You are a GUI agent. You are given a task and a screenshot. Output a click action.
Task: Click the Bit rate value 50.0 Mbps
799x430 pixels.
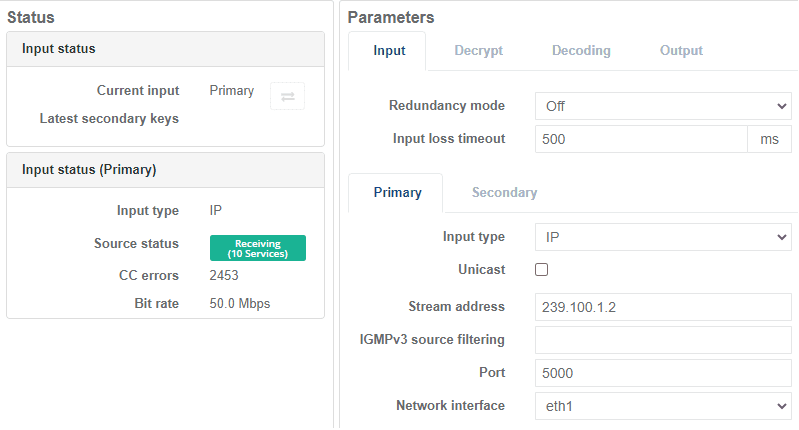point(239,304)
